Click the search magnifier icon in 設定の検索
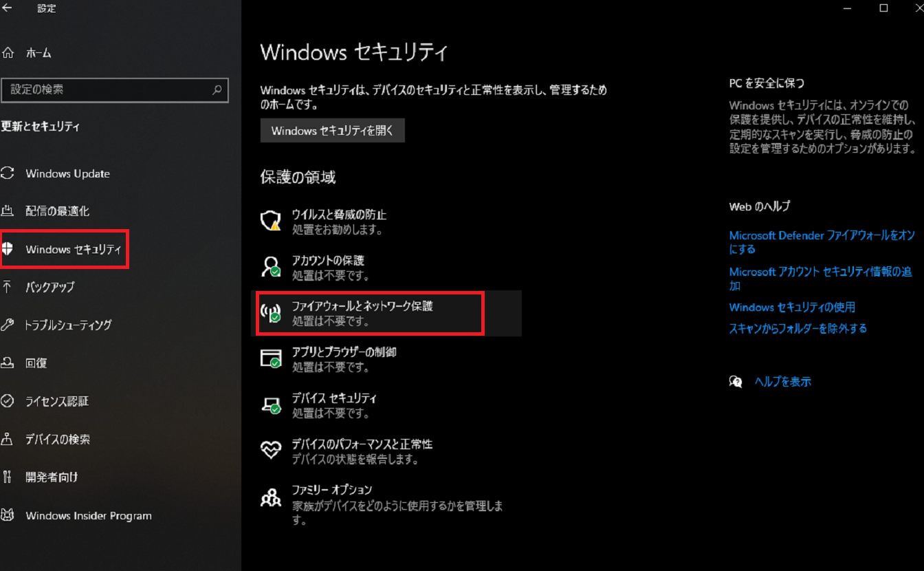This screenshot has height=571, width=924. (x=217, y=89)
